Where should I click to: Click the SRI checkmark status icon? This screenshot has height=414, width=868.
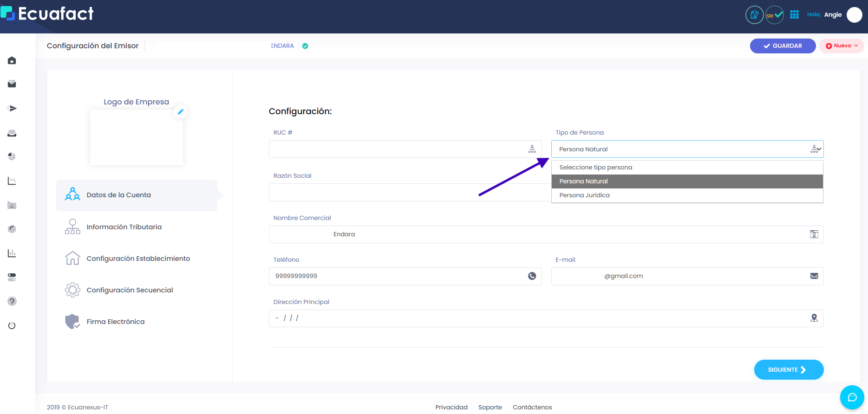coord(775,15)
